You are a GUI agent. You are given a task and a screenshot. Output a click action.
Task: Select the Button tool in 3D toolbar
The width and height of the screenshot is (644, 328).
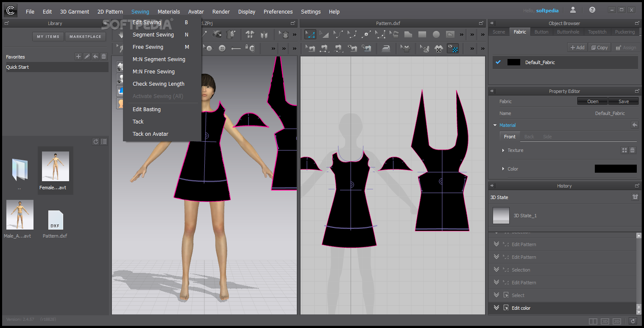[222, 48]
